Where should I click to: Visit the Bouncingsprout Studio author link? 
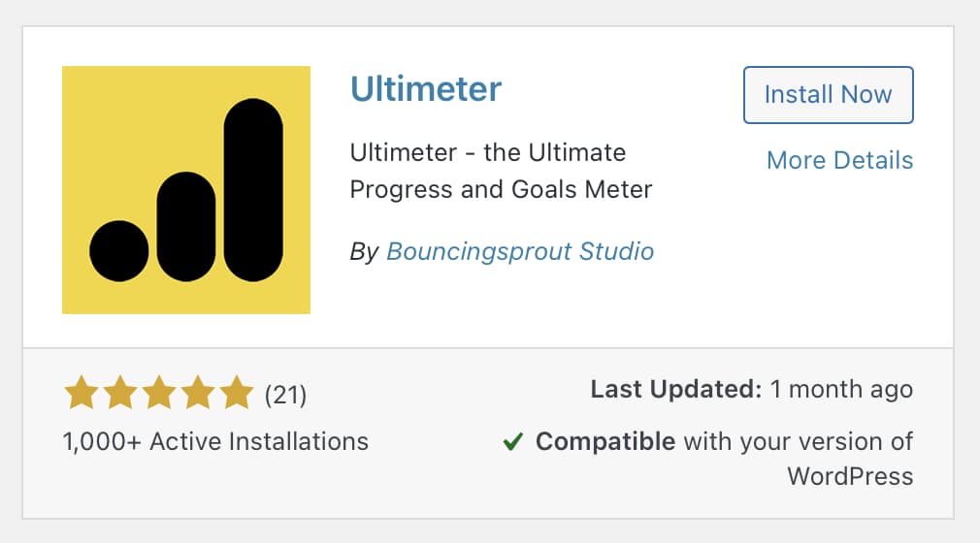520,251
